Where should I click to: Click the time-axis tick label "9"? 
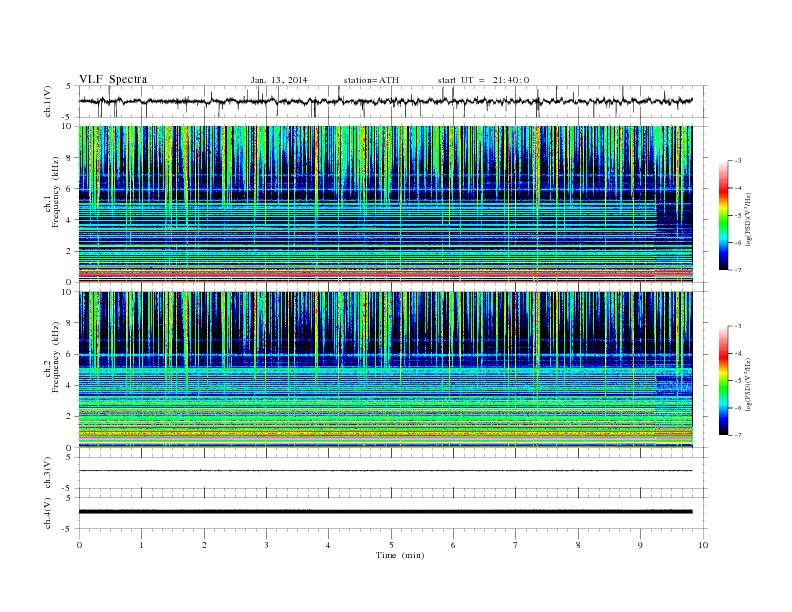tap(640, 545)
